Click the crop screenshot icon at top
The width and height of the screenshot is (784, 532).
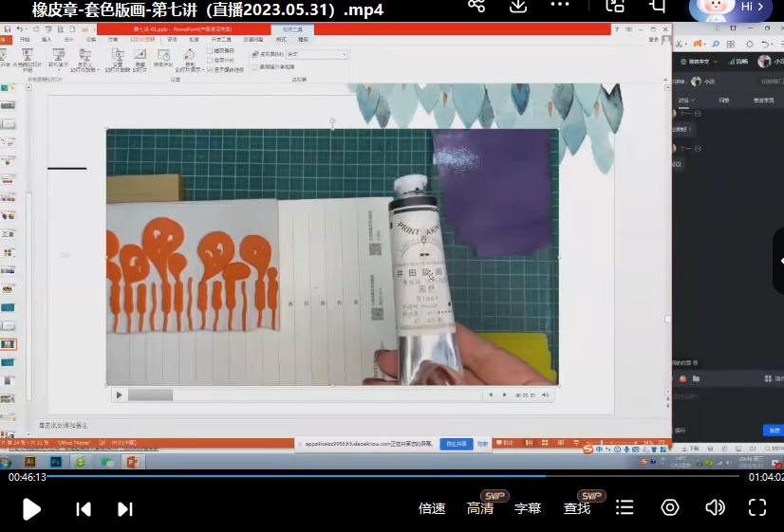pos(656,6)
